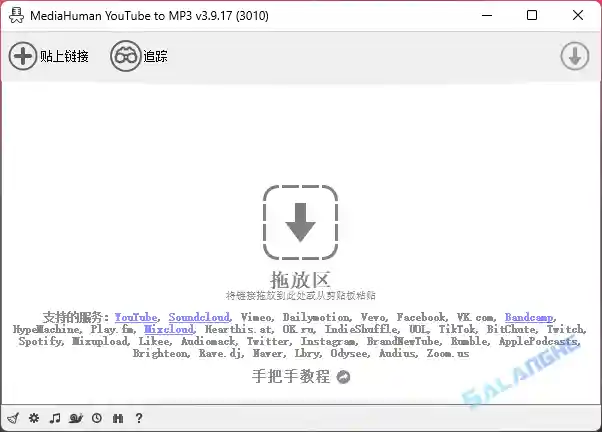Click the text 'ApplePodcasts'
Image resolution: width=602 pixels, height=432 pixels.
pyautogui.click(x=538, y=341)
